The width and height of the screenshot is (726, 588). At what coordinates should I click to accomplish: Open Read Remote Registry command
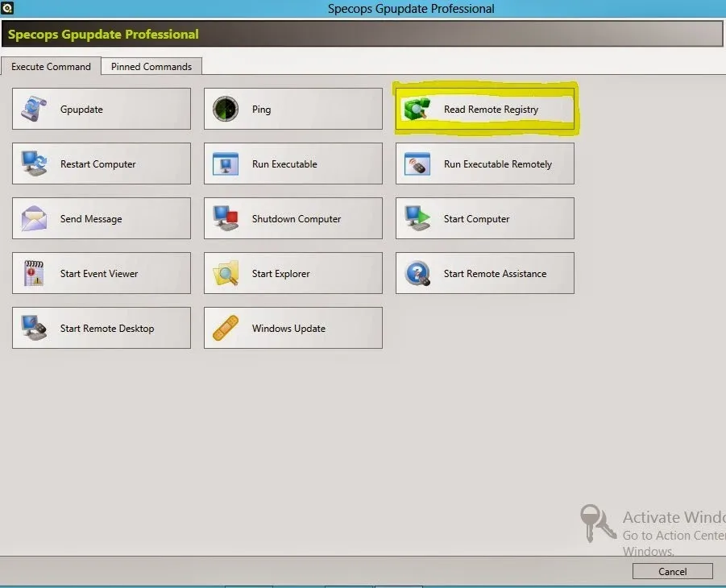[485, 109]
